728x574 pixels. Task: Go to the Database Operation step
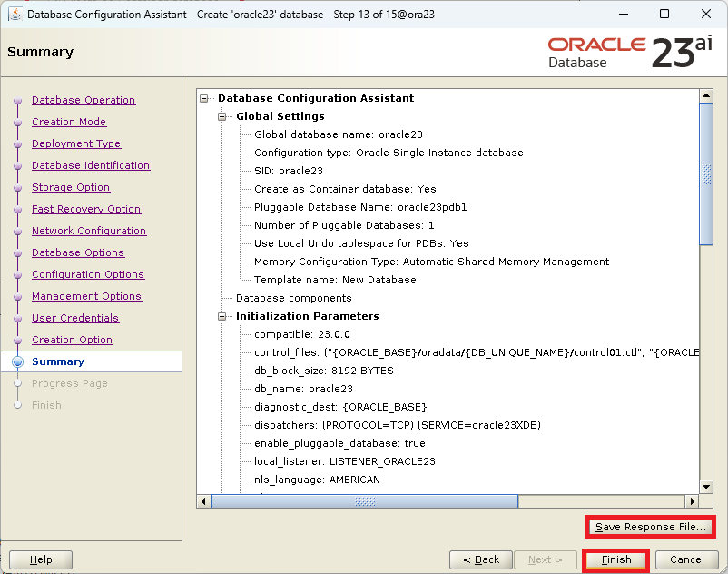pos(84,100)
